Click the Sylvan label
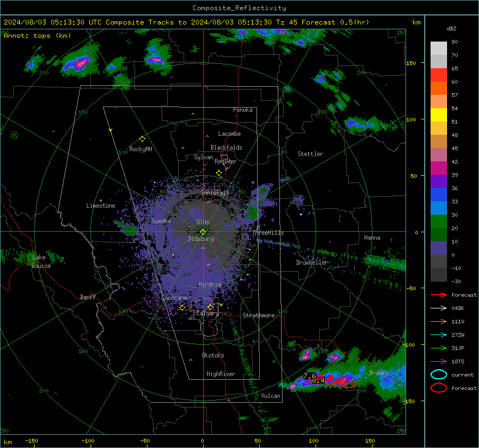479x448 pixels. [203, 157]
